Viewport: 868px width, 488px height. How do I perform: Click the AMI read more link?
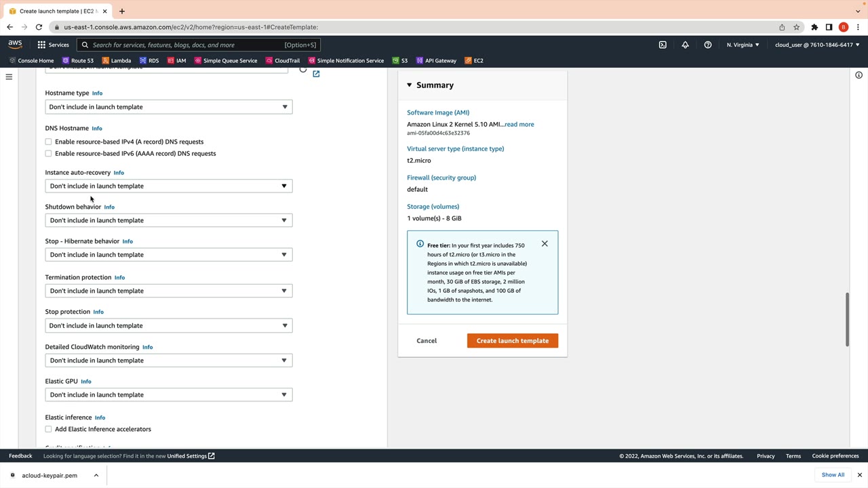[x=519, y=124]
